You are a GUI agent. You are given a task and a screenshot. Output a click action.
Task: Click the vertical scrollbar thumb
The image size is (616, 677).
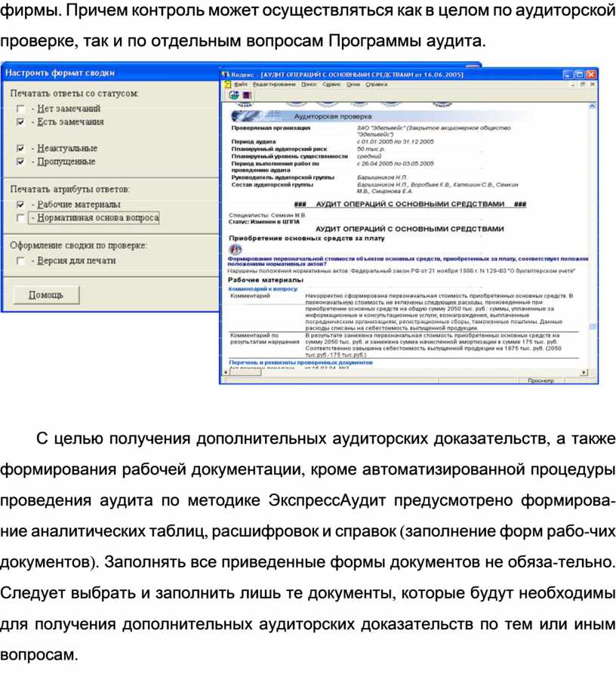click(593, 326)
